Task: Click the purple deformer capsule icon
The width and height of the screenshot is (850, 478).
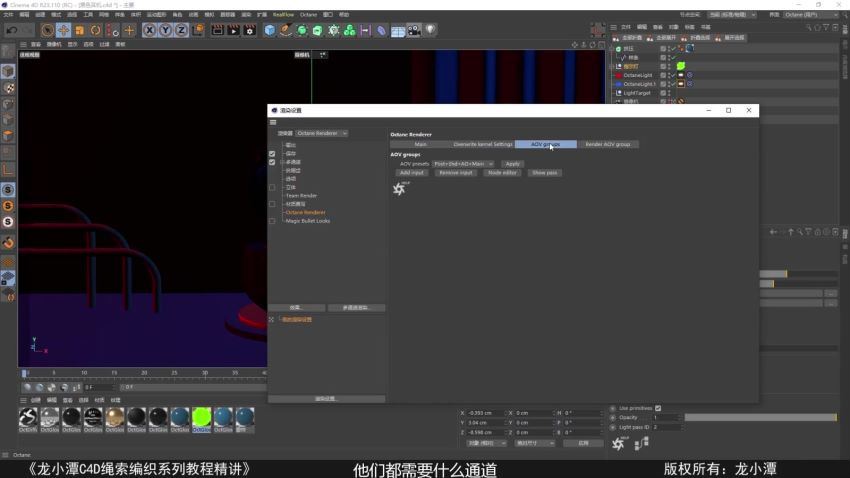Action: click(382, 30)
